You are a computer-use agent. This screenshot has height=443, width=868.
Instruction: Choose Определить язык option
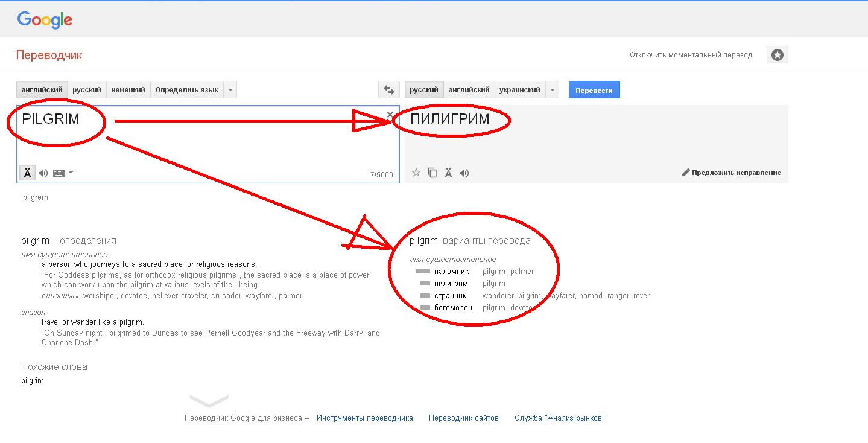coord(187,90)
